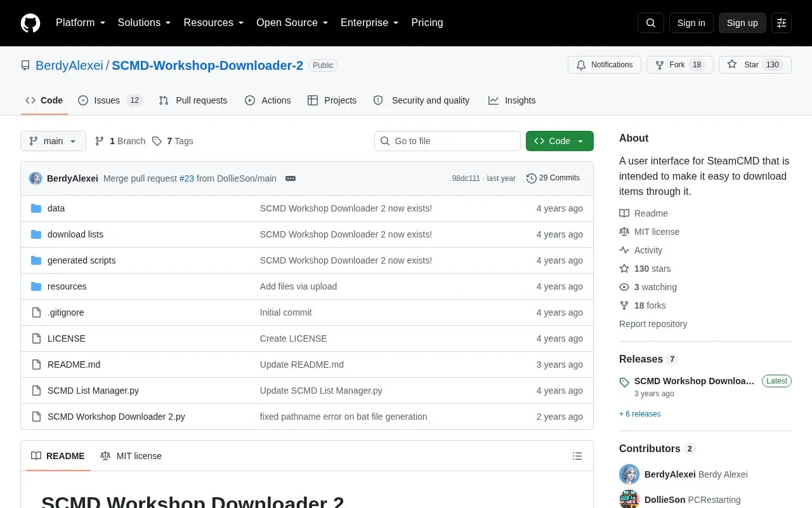
Task: Click BerdyAlexei's commit avatar
Action: 36,178
